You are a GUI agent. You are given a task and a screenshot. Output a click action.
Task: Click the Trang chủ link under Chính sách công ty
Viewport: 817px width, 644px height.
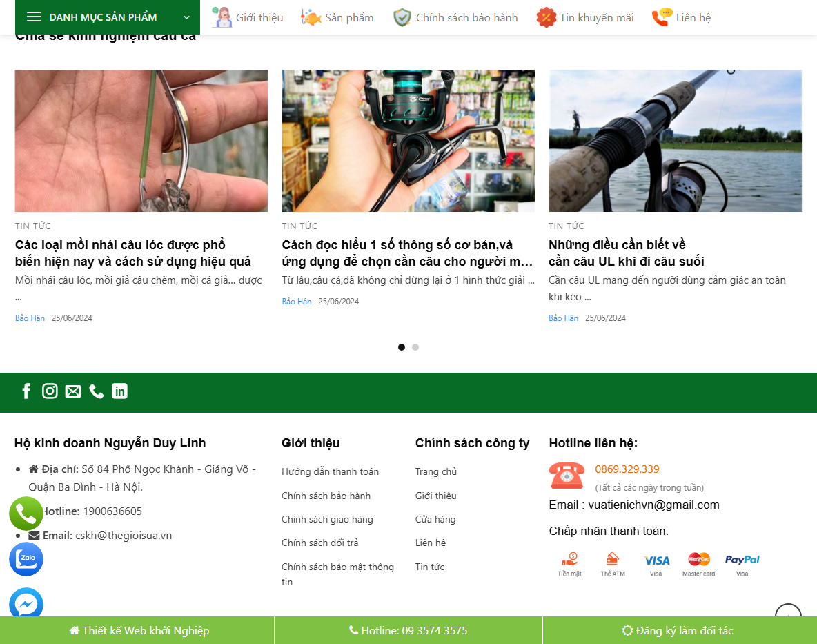(436, 471)
